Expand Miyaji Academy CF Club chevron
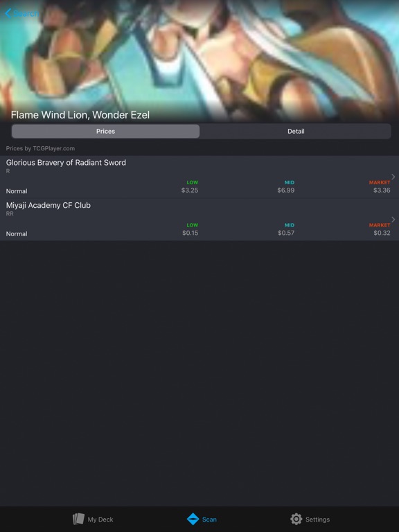399x532 pixels. (x=393, y=220)
